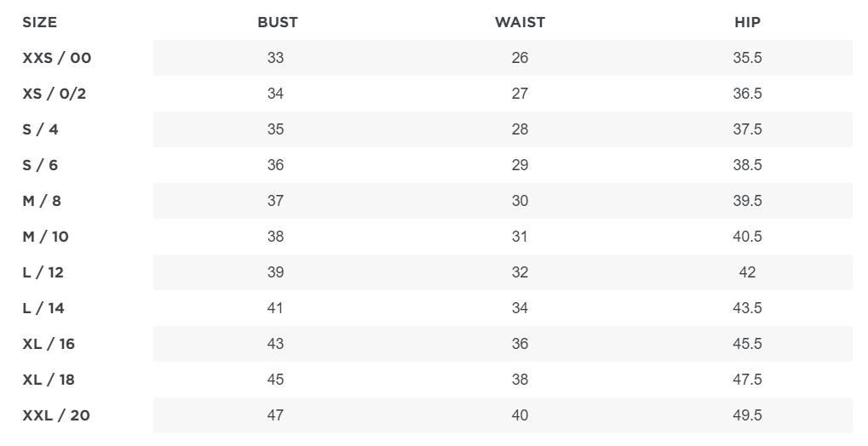Click waist value 40 in XXL row

click(520, 415)
